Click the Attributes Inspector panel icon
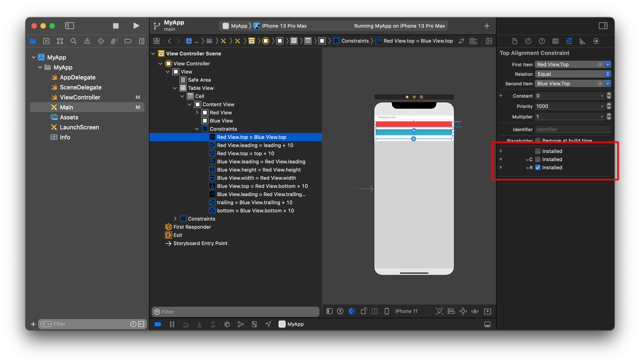The height and width of the screenshot is (364, 640). [569, 41]
